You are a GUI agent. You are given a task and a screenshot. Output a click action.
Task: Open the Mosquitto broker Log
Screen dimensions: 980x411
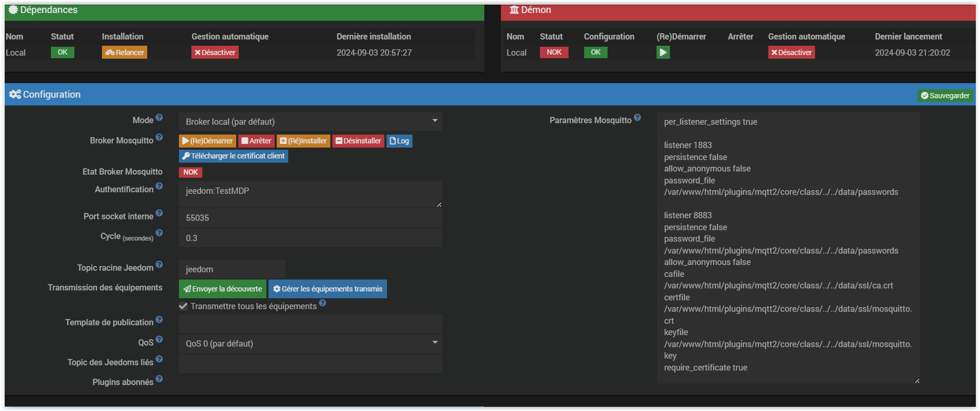(399, 141)
